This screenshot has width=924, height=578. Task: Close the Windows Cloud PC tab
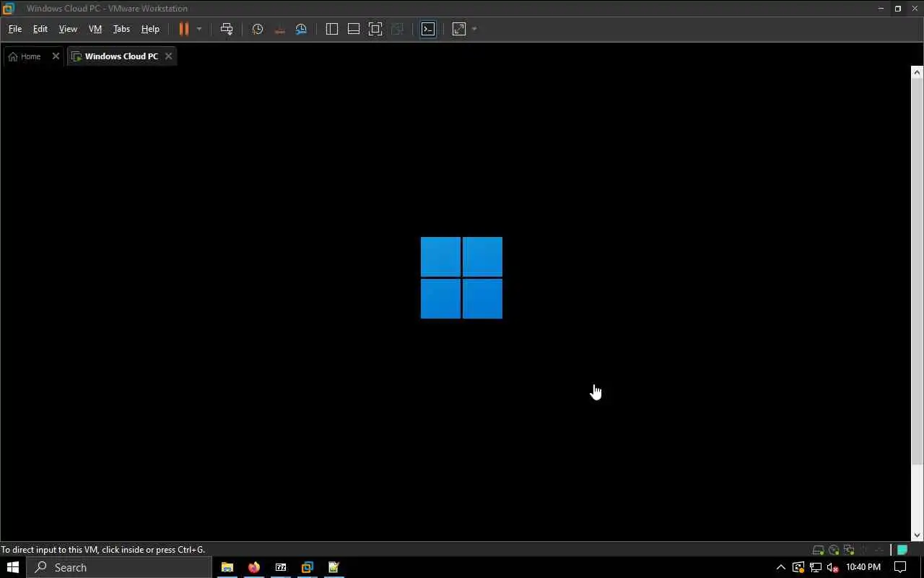point(168,56)
